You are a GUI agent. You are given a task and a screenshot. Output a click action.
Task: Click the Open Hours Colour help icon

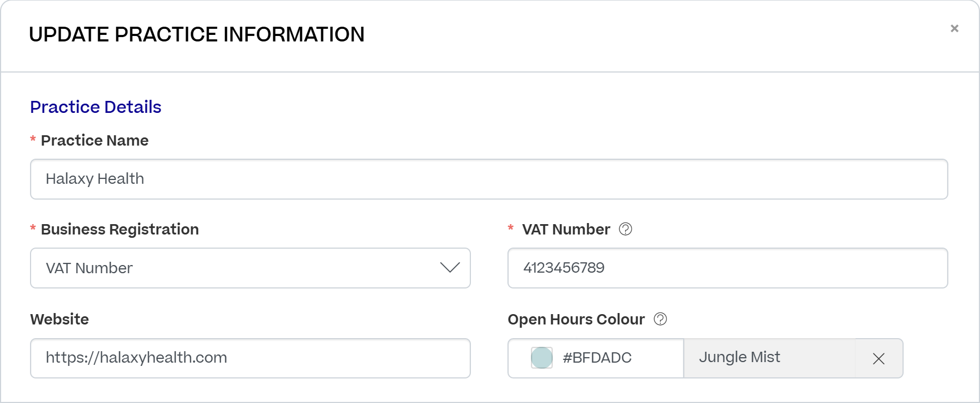coord(660,319)
